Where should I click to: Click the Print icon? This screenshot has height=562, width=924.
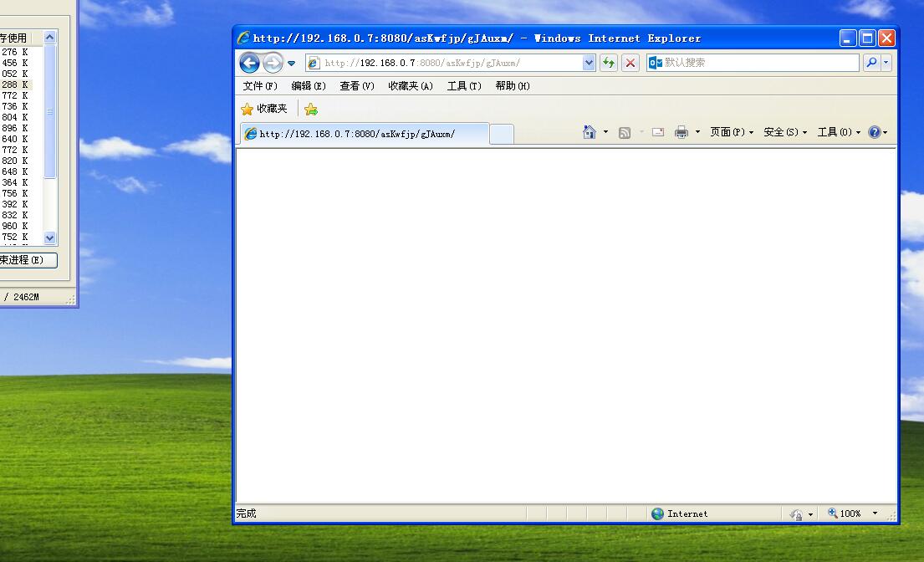(682, 132)
